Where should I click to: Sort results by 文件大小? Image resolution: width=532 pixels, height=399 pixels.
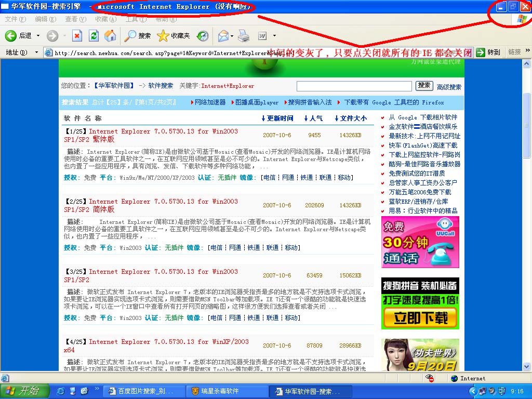pos(351,118)
